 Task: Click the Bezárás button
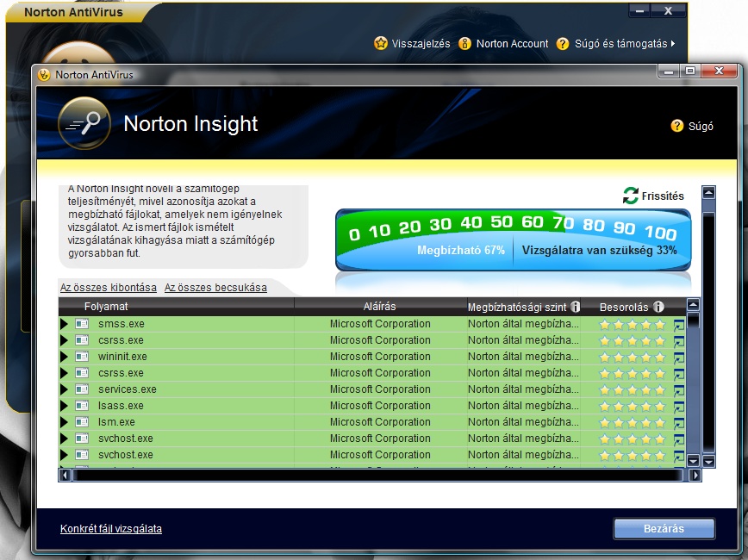(x=664, y=528)
